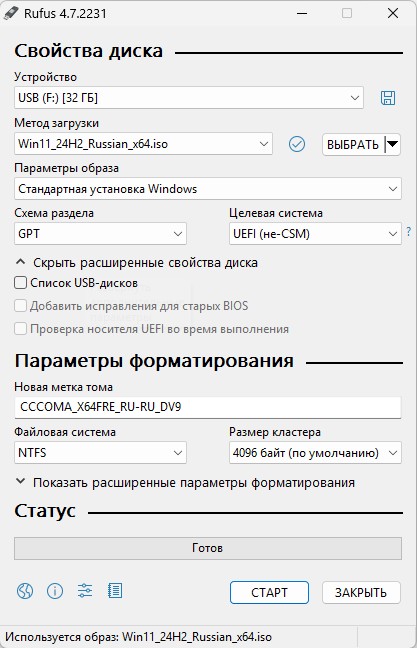Open the language globe icon
Viewport: 417px width, 648px height.
[x=25, y=591]
